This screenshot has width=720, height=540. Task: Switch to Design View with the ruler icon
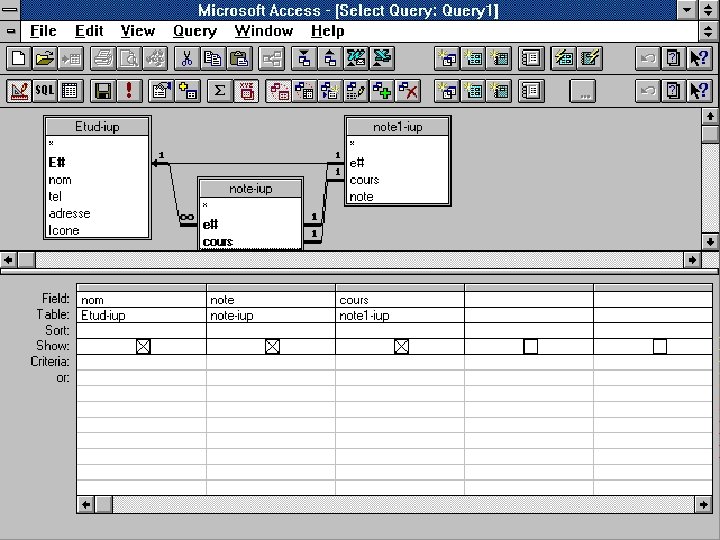coord(19,90)
